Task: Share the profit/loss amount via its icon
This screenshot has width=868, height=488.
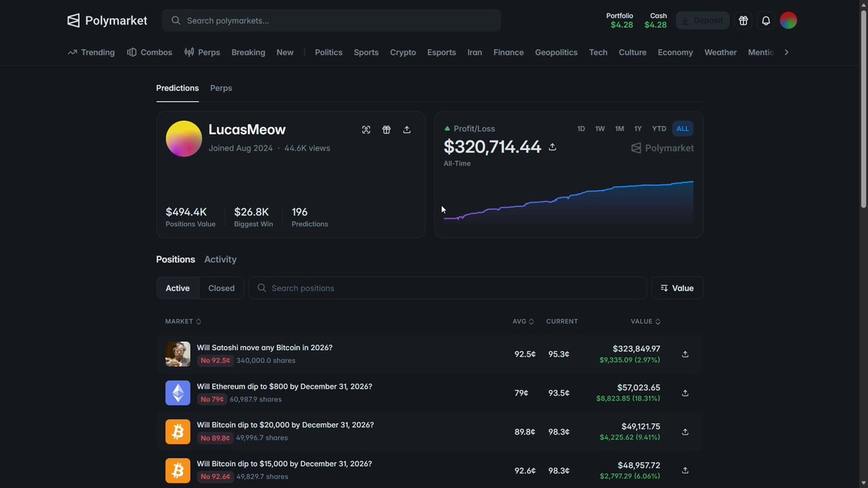Action: 553,147
